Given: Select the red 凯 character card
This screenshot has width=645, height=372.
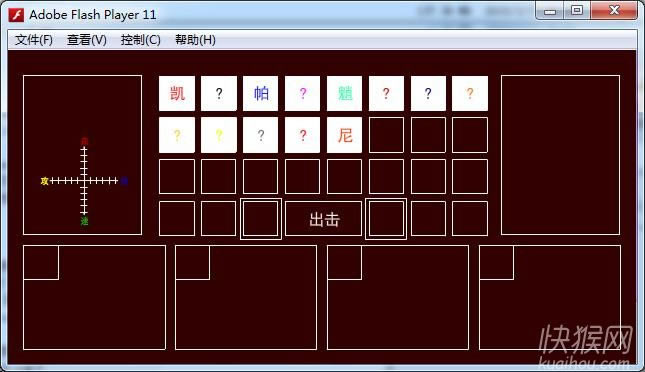Looking at the screenshot, I should tap(177, 93).
